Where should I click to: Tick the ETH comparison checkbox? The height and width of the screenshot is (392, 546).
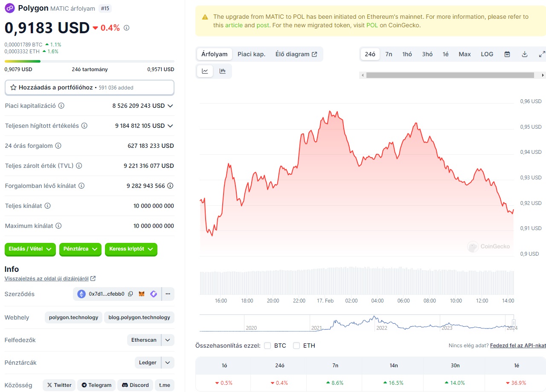[x=296, y=346]
